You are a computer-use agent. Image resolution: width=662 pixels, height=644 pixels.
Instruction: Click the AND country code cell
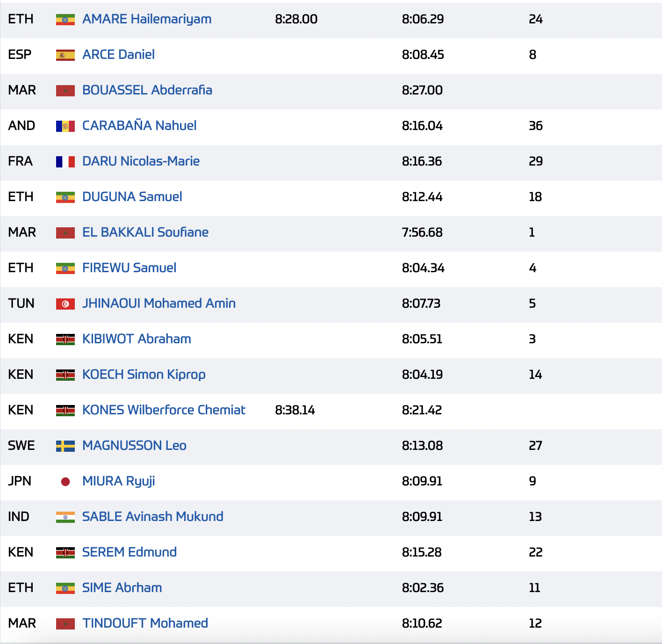tap(22, 126)
